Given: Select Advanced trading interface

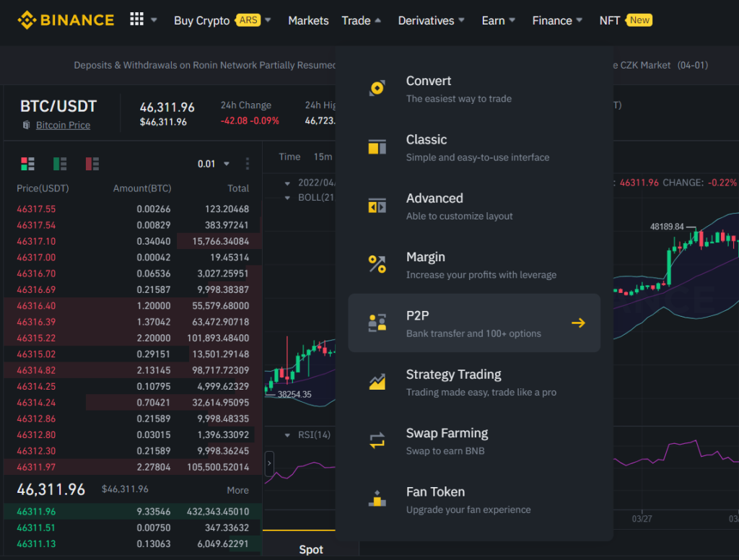Looking at the screenshot, I should tap(474, 206).
